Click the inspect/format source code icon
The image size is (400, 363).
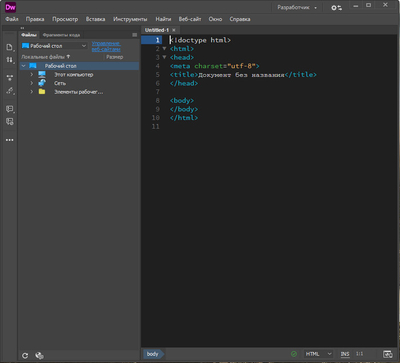9,91
